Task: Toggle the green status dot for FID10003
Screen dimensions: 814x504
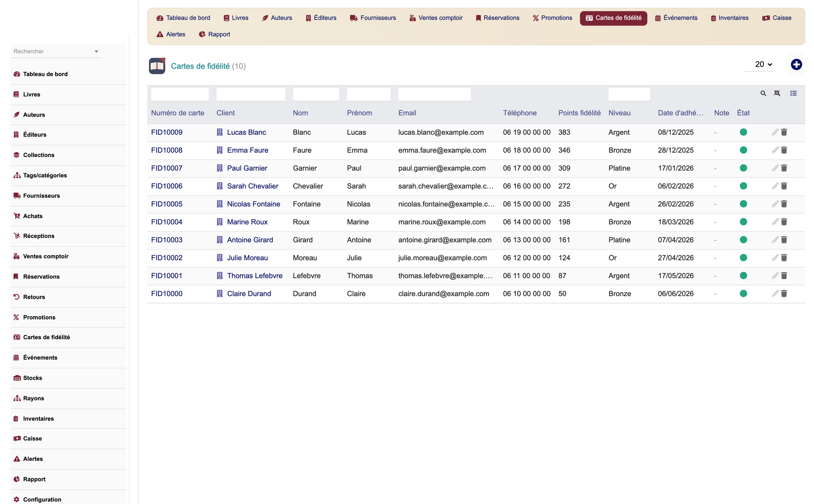Action: coord(743,240)
